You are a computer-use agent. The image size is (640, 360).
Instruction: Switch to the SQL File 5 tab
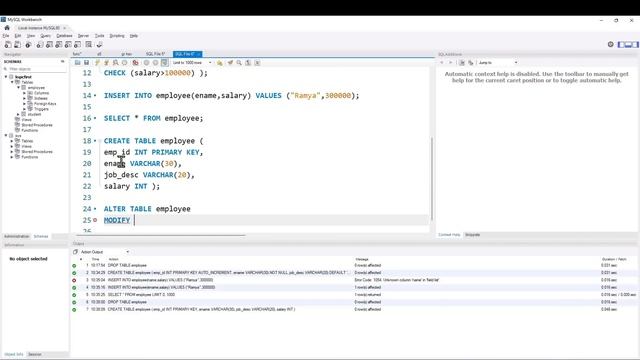156,54
